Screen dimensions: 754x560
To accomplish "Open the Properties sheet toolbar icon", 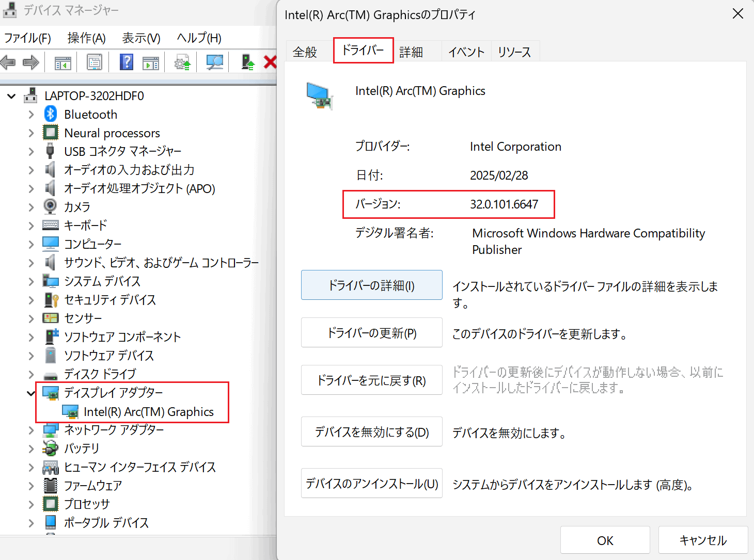I will tap(94, 62).
